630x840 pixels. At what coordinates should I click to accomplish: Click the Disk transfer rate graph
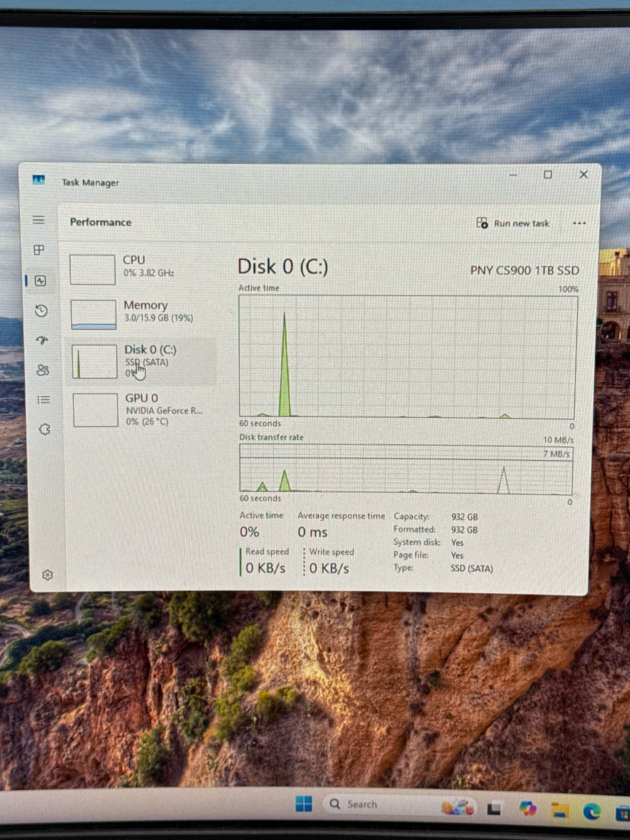(x=406, y=469)
